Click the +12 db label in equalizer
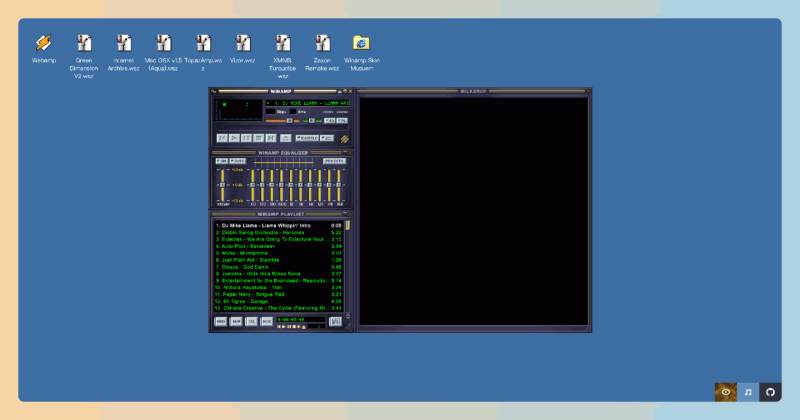 tap(237, 170)
